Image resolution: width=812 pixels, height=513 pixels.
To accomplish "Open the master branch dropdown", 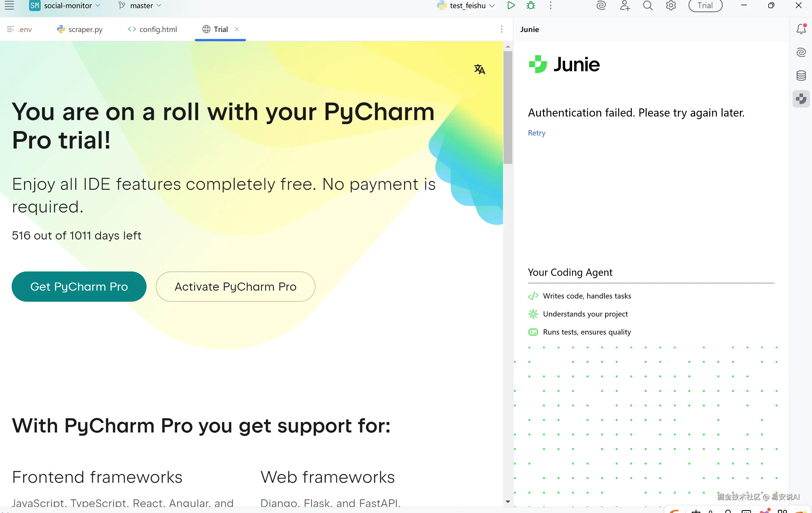I will coord(141,6).
